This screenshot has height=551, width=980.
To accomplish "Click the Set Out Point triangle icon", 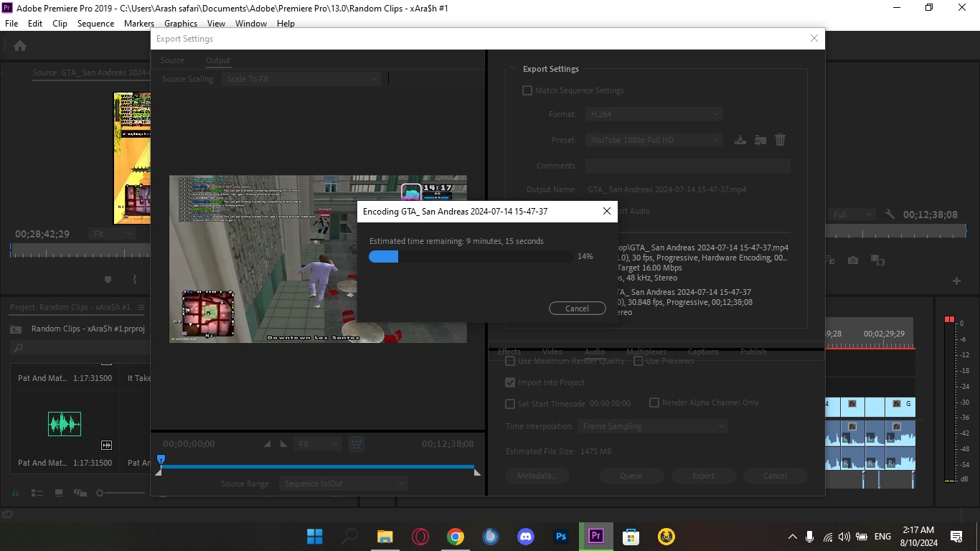I will [x=283, y=444].
